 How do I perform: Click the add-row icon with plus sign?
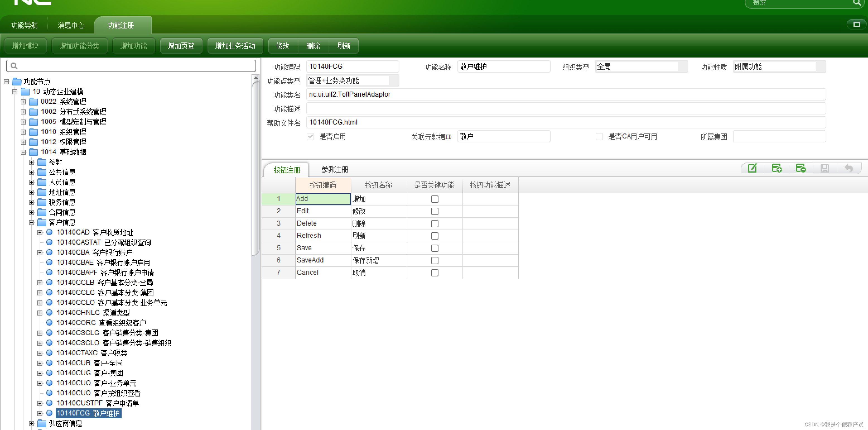point(777,168)
